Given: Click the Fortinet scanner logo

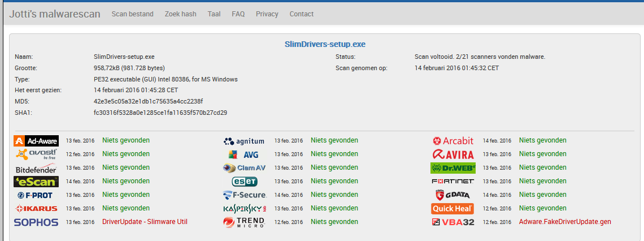Looking at the screenshot, I should 452,182.
